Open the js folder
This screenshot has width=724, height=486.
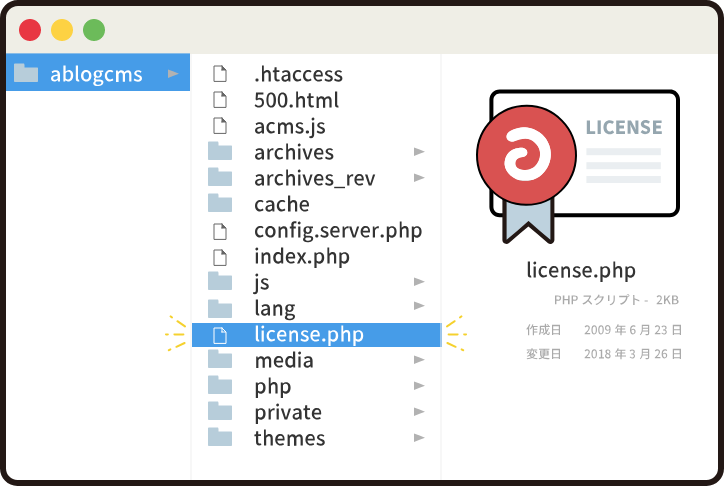(262, 282)
